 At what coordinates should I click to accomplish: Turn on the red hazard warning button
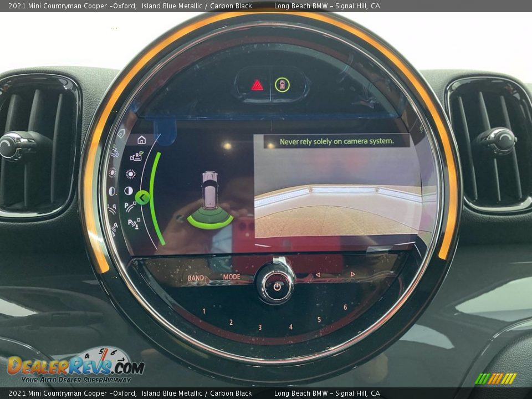257,85
